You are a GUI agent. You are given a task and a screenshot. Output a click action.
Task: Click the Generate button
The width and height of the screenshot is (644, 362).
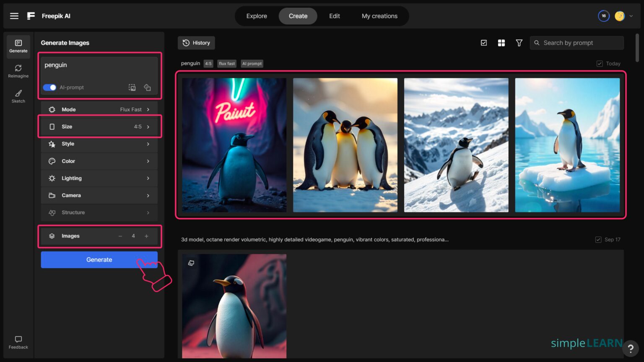[x=99, y=259]
